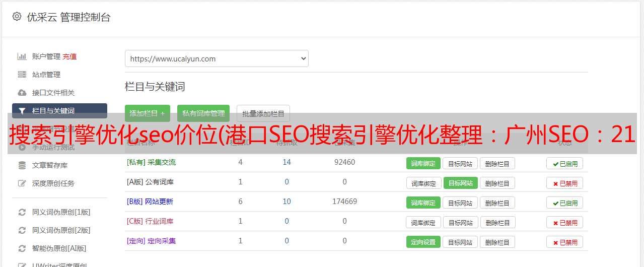Open 智能伪原创[AI版] sidebar entry

pos(59,248)
